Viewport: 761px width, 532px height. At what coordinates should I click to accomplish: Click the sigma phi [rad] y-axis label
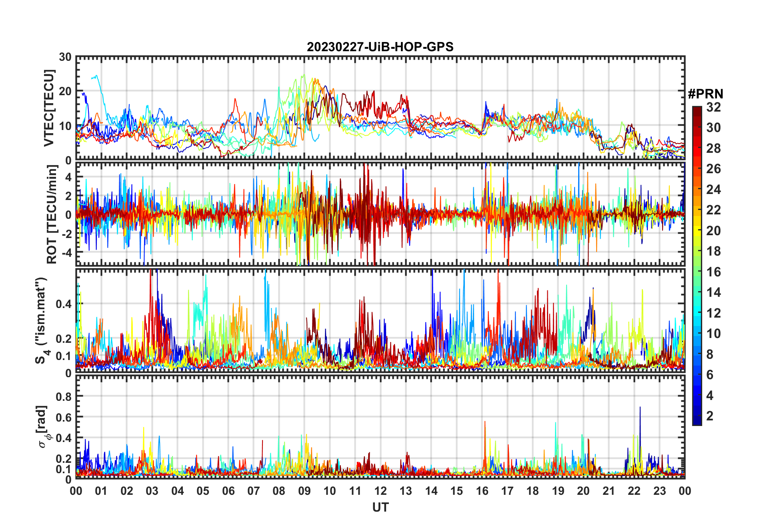click(x=43, y=426)
